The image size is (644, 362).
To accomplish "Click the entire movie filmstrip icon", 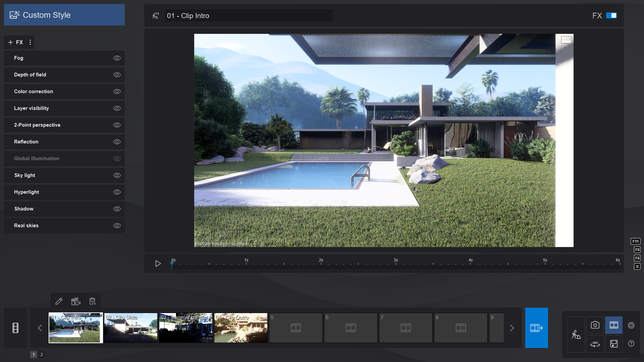I will (15, 327).
